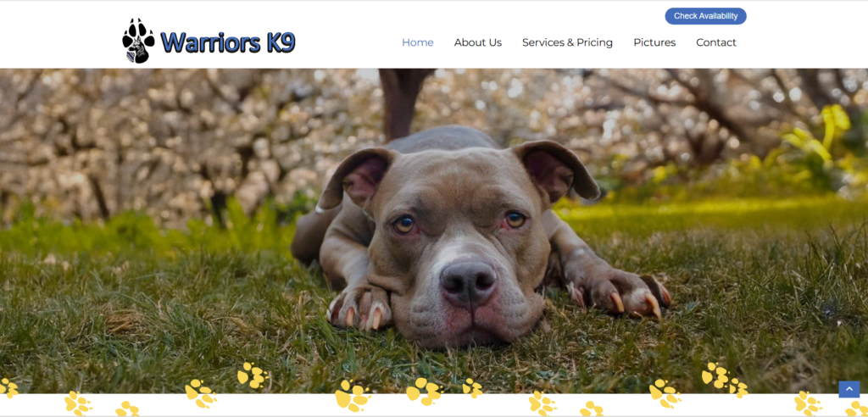The height and width of the screenshot is (417, 868).
Task: Click the Warriors K9 logo text
Action: [x=227, y=42]
